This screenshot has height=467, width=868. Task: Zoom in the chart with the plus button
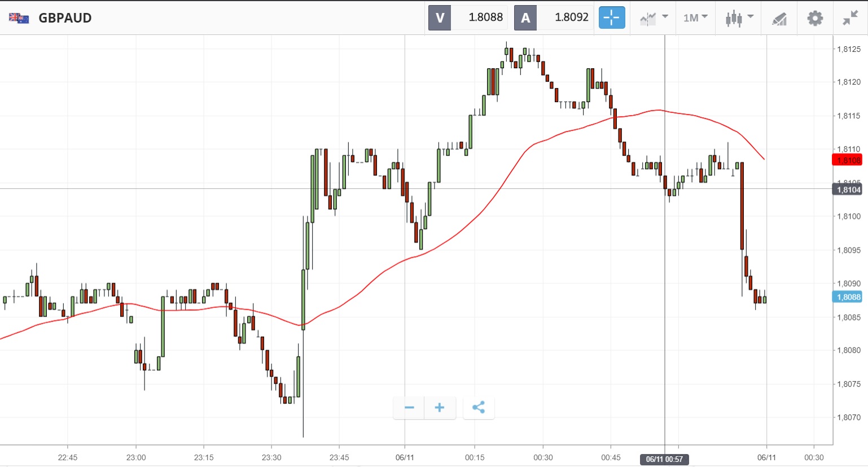pos(440,408)
